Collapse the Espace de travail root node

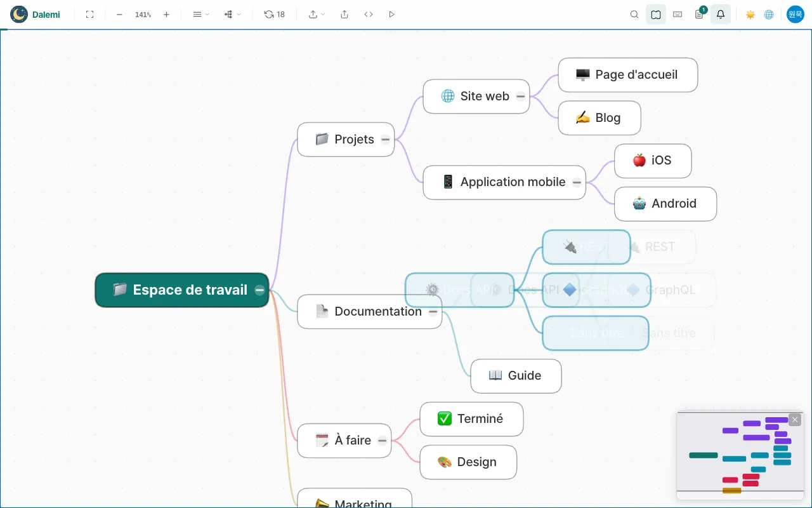259,290
